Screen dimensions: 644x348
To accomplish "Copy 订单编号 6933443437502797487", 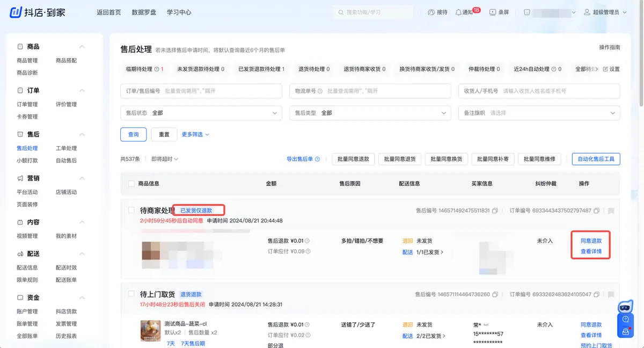I will tap(596, 211).
